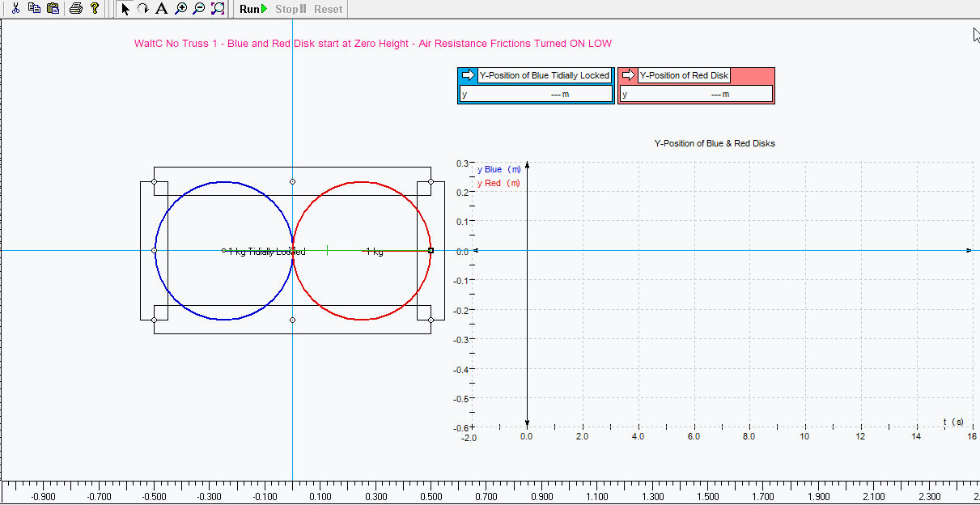
Task: Click arrow icon on red Y-Position meter
Action: pyautogui.click(x=629, y=75)
